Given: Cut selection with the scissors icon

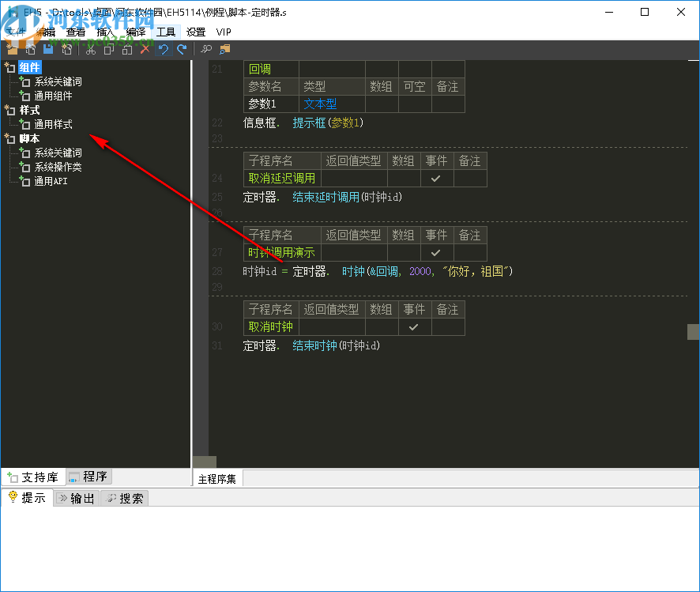Looking at the screenshot, I should pyautogui.click(x=91, y=49).
